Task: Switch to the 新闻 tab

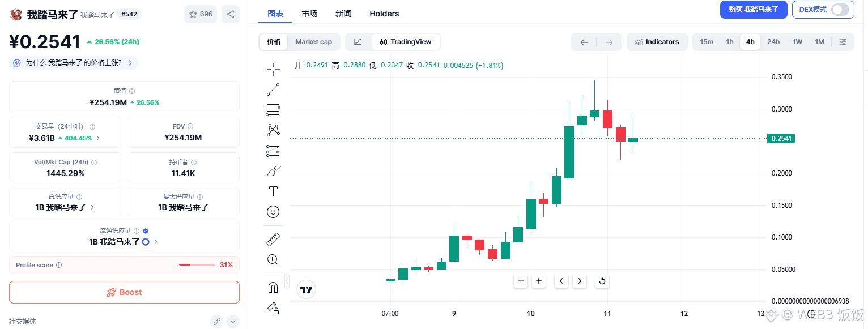Action: [343, 14]
